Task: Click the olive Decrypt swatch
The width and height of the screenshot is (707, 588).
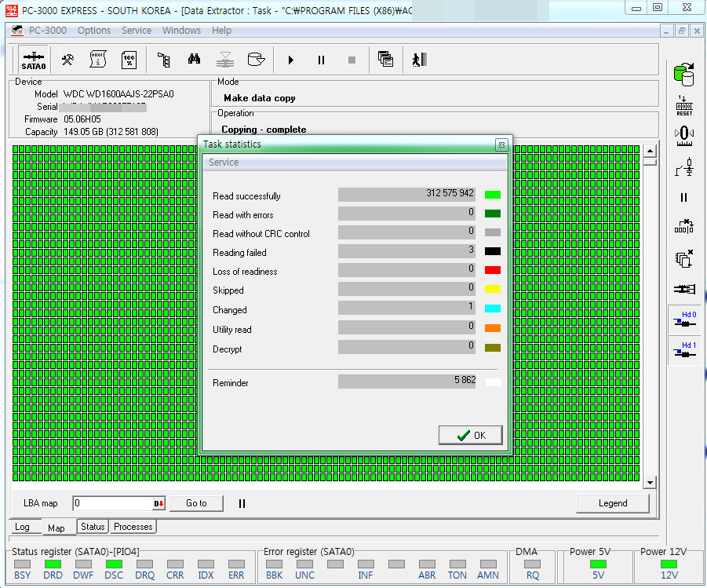Action: click(x=492, y=348)
